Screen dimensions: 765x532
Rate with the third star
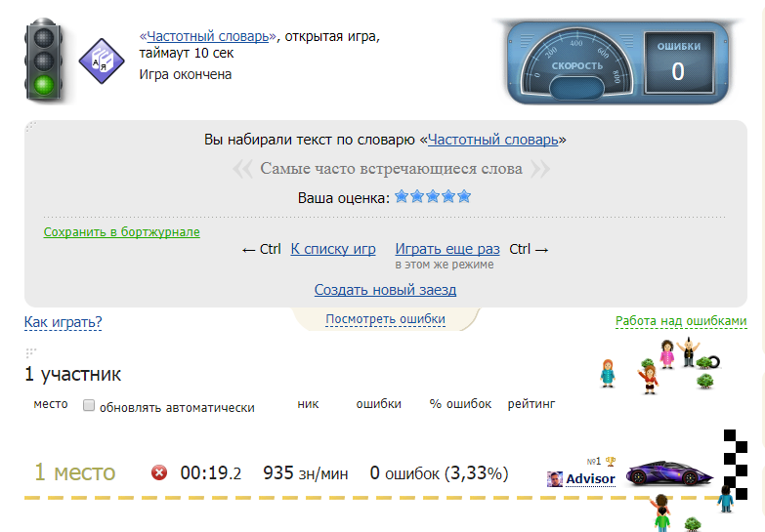(x=433, y=196)
